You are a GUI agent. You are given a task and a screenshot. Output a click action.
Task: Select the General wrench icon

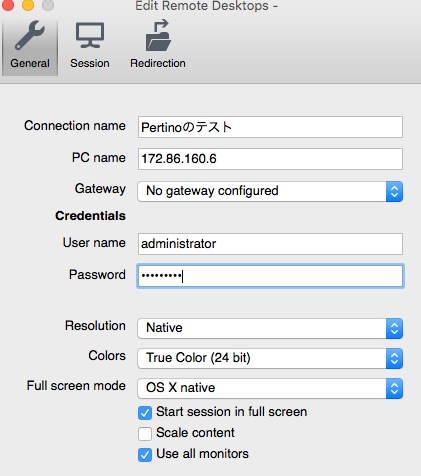(30, 35)
